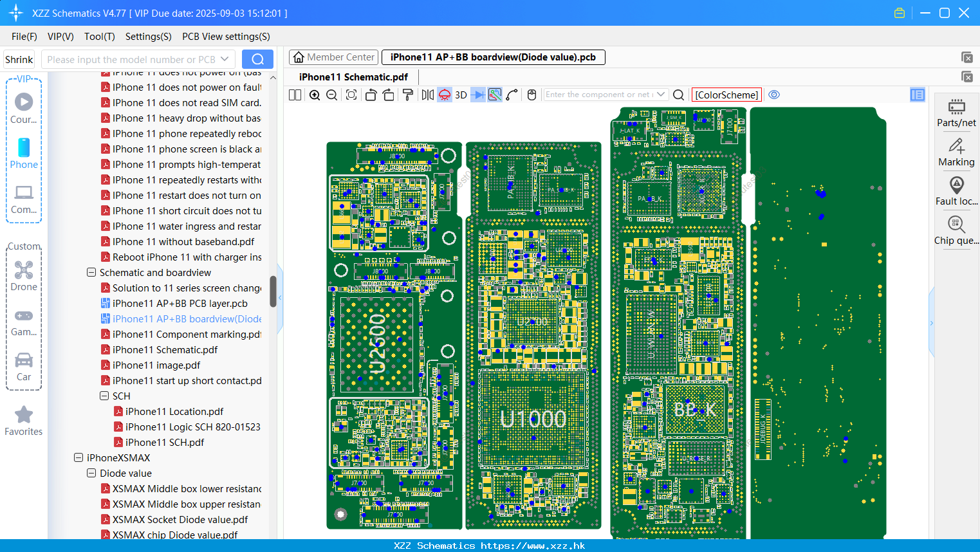
Task: Select the Computer category
Action: pyautogui.click(x=24, y=199)
